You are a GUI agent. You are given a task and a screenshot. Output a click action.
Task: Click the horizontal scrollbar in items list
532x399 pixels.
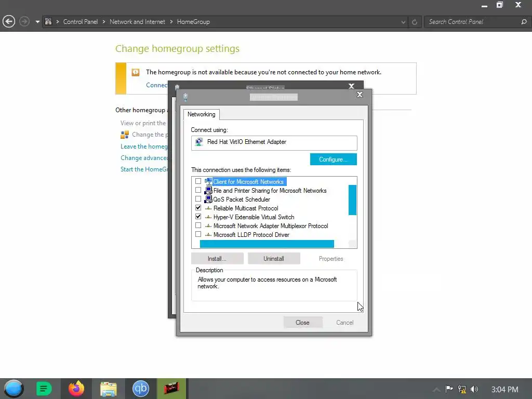coord(267,244)
